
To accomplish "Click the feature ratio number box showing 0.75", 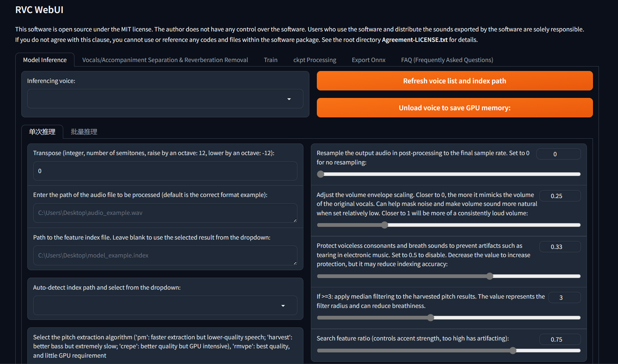I will click(560, 339).
